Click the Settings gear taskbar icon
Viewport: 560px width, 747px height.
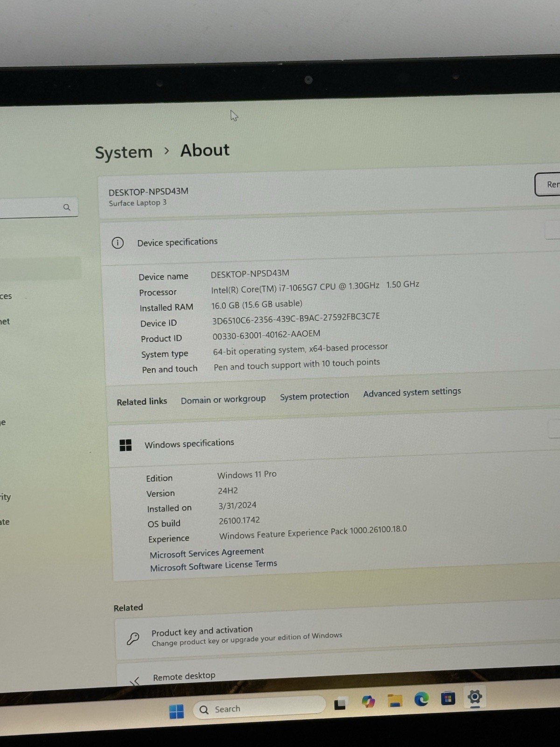coord(475,697)
